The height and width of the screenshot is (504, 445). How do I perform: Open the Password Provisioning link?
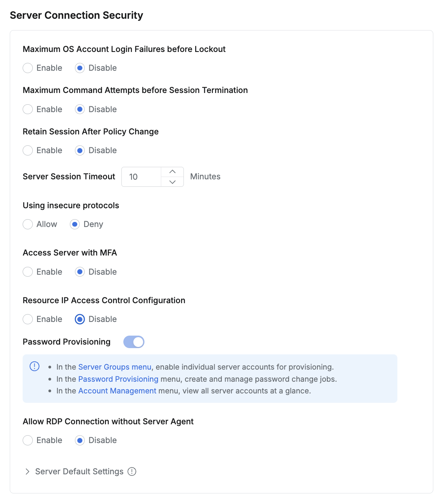(118, 379)
